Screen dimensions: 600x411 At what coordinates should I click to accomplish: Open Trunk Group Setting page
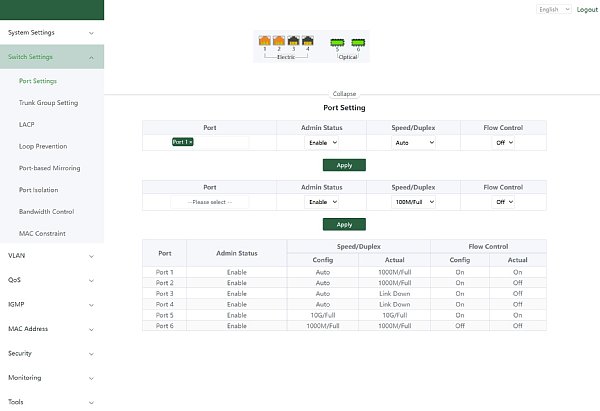(48, 103)
